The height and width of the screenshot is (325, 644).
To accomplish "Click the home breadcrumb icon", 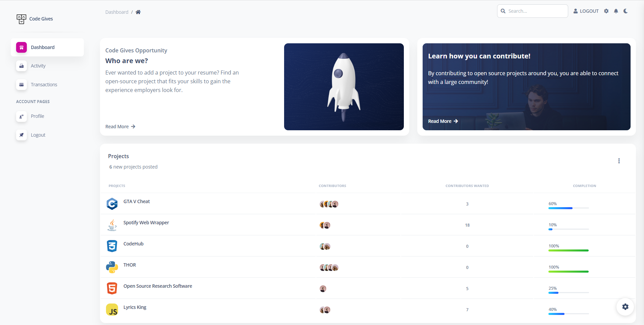I will point(138,12).
